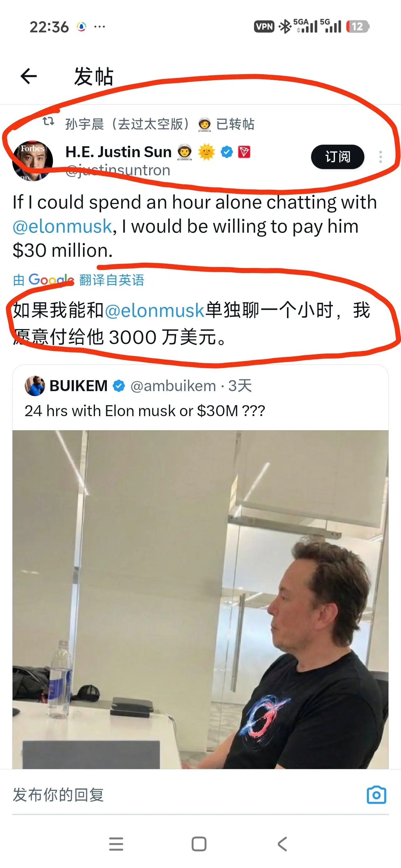Tap the Android recent apps menu button
Viewport: 401px width, 868px height.
[x=116, y=844]
